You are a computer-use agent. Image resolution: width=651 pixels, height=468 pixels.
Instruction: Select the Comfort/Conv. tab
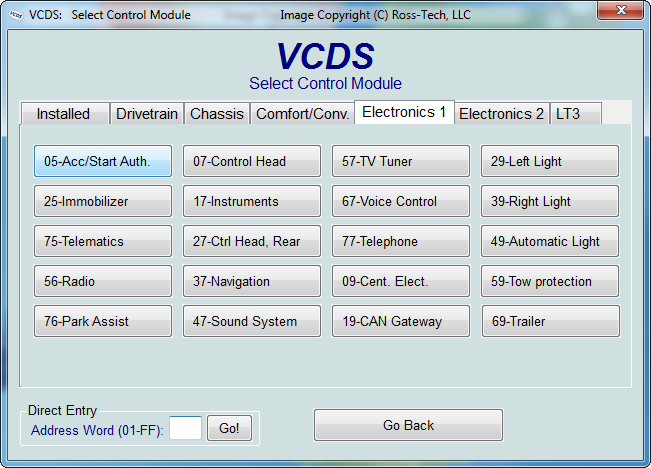point(302,114)
